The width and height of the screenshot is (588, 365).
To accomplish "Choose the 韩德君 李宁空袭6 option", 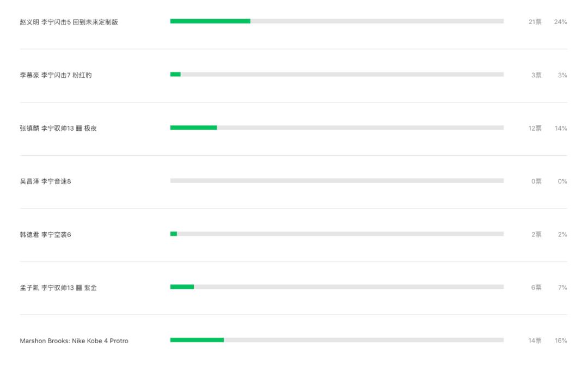I will [x=45, y=234].
